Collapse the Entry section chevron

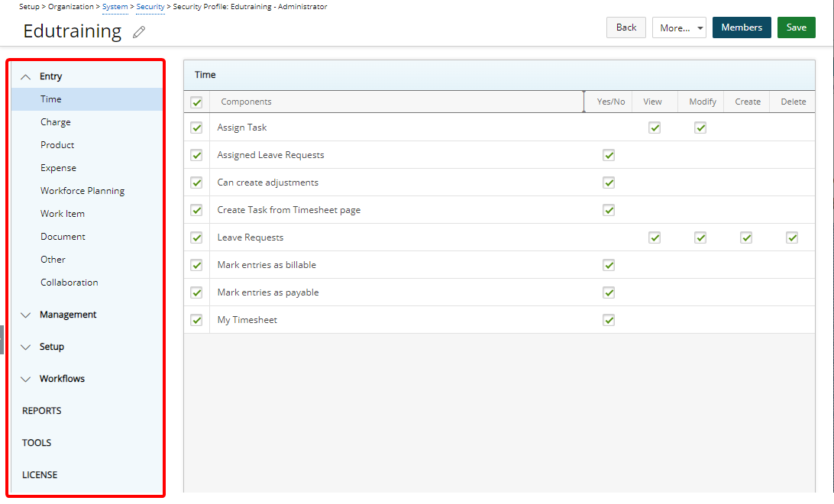[x=25, y=76]
